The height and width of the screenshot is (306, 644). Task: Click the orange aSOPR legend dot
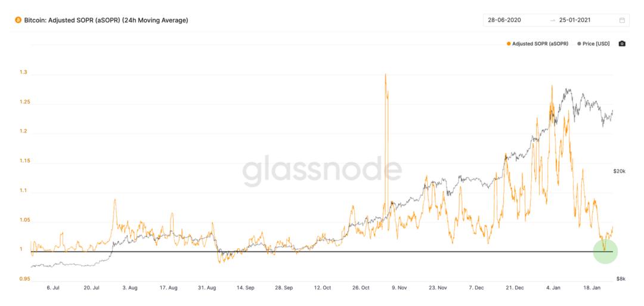click(509, 44)
